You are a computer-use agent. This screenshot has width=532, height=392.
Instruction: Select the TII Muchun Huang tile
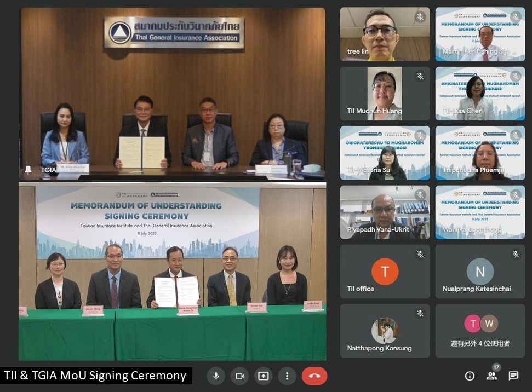click(x=385, y=94)
